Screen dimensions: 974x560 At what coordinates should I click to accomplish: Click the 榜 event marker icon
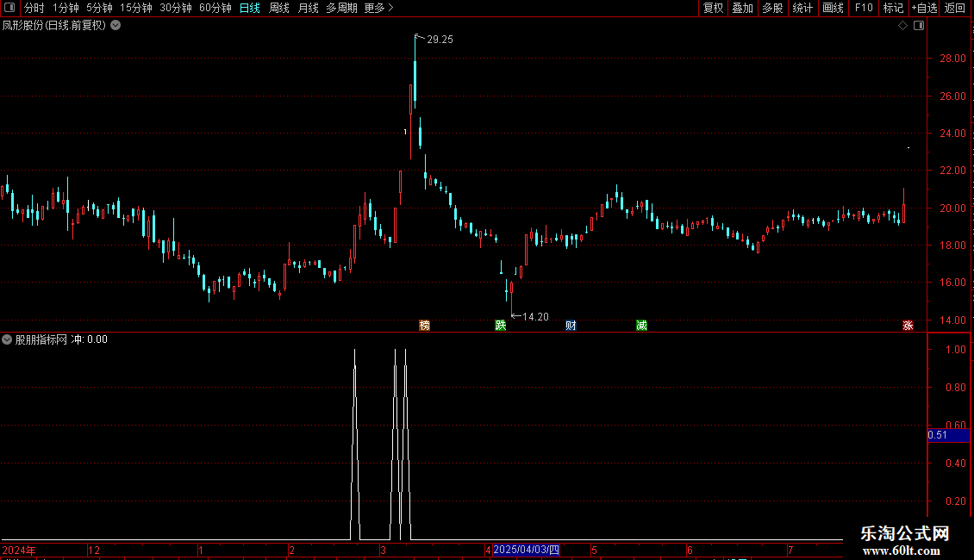(424, 326)
